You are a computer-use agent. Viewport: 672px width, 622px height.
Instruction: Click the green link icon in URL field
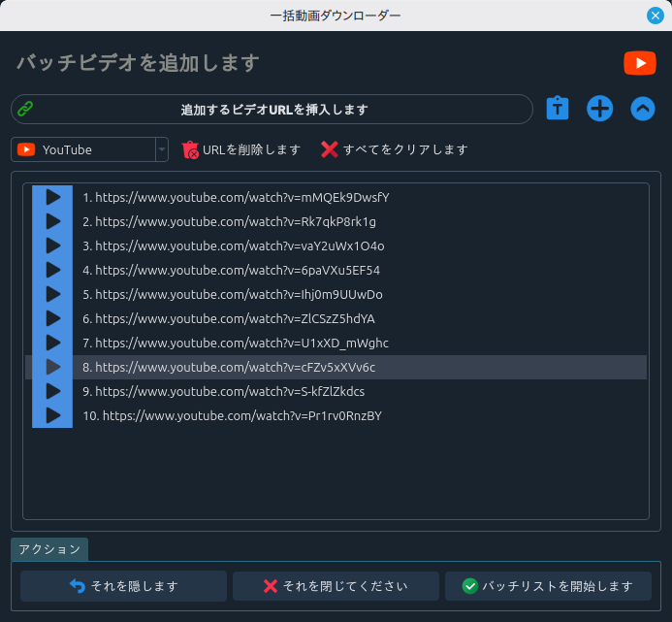[x=27, y=110]
